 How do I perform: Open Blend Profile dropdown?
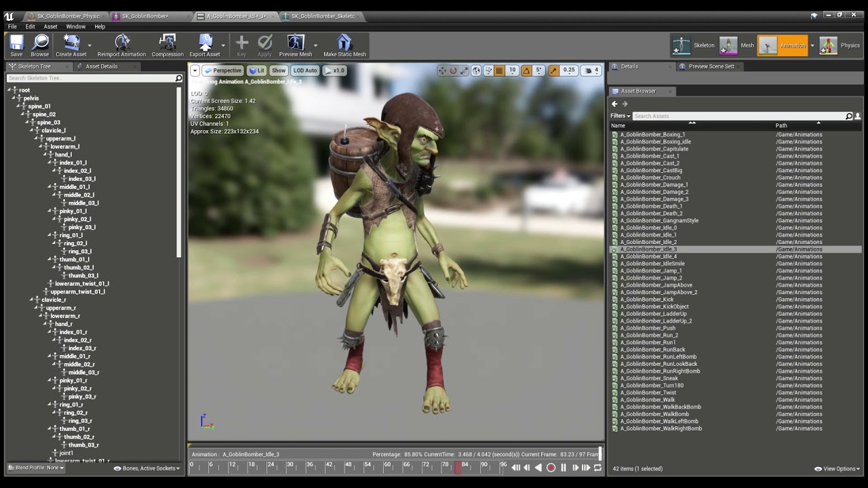point(35,468)
